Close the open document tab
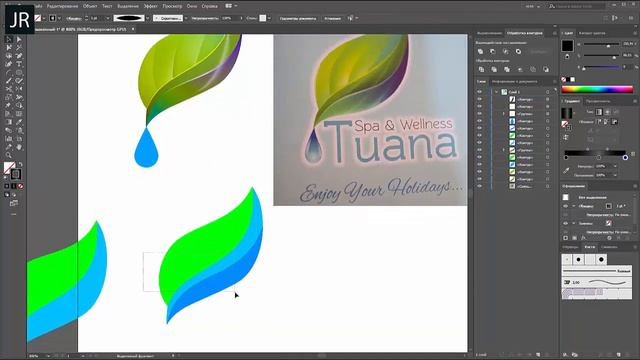The width and height of the screenshot is (640, 360). pos(133,29)
